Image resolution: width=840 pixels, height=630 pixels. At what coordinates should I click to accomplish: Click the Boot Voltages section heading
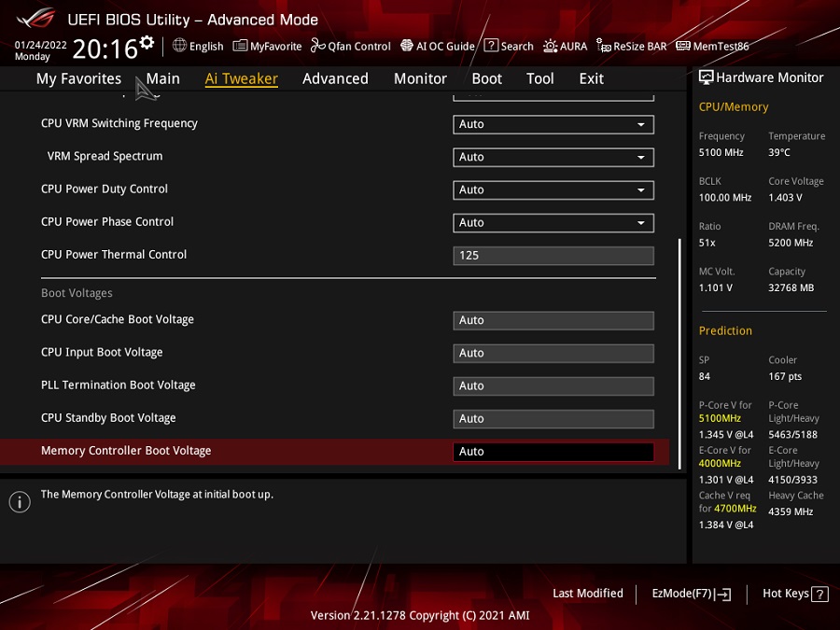(x=77, y=293)
